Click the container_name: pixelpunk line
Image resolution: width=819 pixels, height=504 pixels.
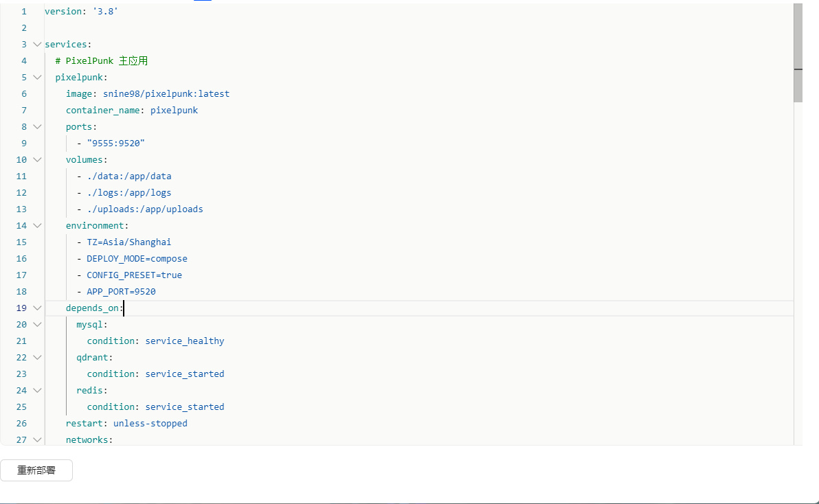[x=131, y=111]
